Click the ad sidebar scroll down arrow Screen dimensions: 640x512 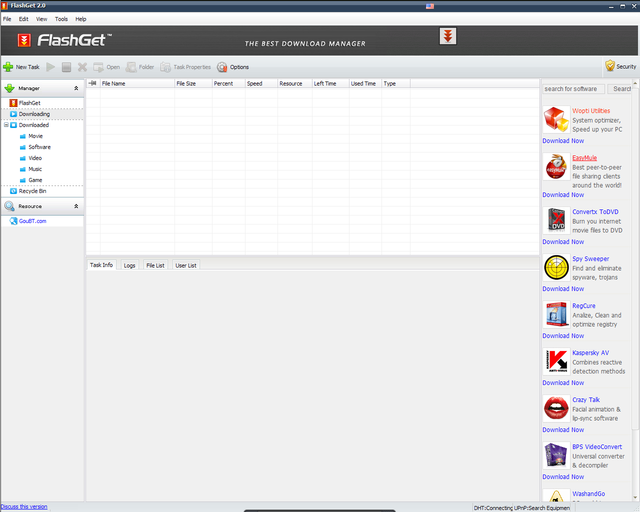click(x=635, y=497)
